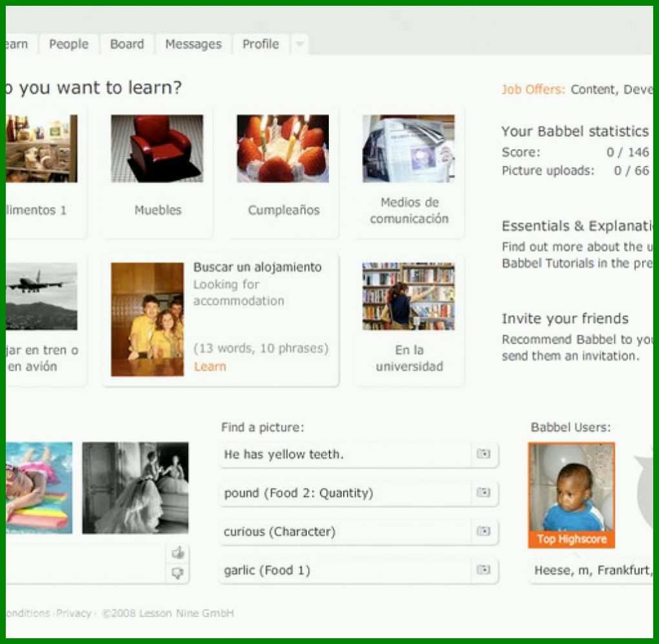The image size is (659, 644).
Task: Click the 'Buscar un alojamiento' title
Action: 257,267
